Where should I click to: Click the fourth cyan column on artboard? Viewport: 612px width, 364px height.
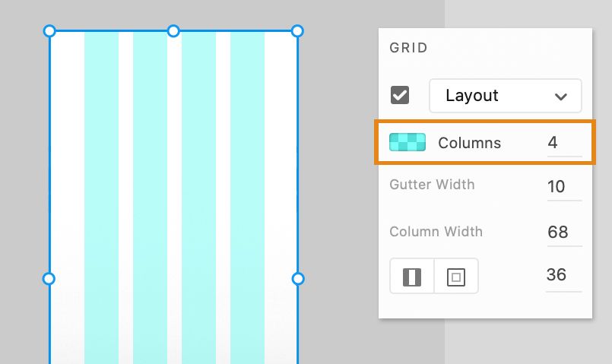(247, 190)
